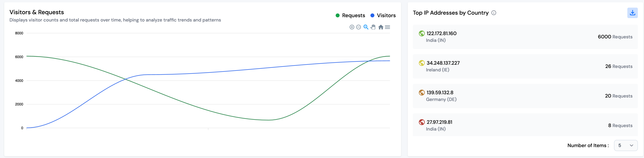Image resolution: width=644 pixels, height=158 pixels.
Task: Click the orange globe icon for Germany
Action: tap(422, 93)
